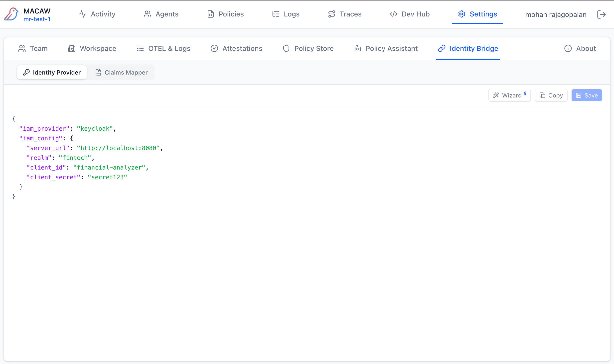614x364 pixels.
Task: Switch to OTEL & Logs tab
Action: tap(163, 48)
